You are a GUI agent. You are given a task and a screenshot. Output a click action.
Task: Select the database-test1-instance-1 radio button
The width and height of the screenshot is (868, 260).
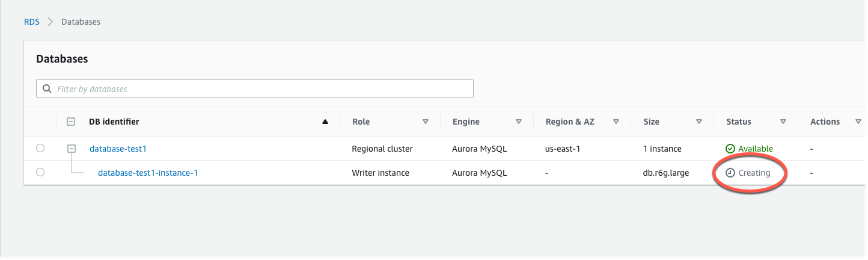coord(40,172)
